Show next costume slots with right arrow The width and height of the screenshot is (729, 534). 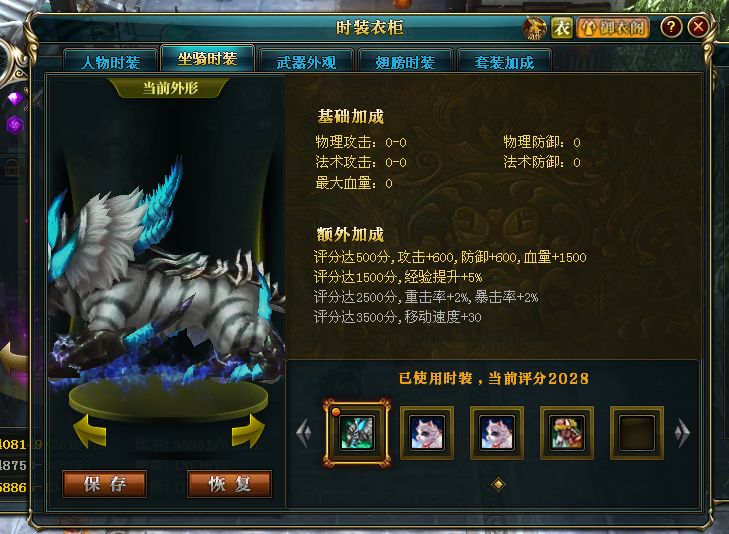tap(682, 433)
